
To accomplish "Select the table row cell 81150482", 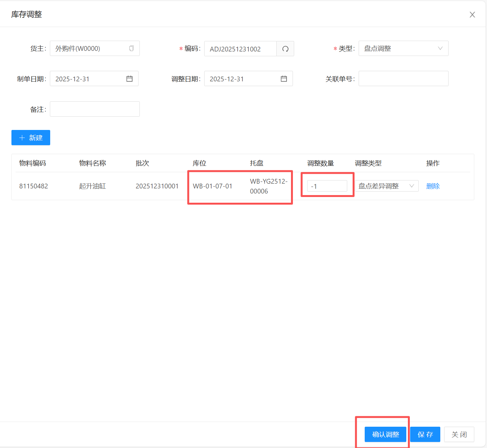I will (34, 186).
